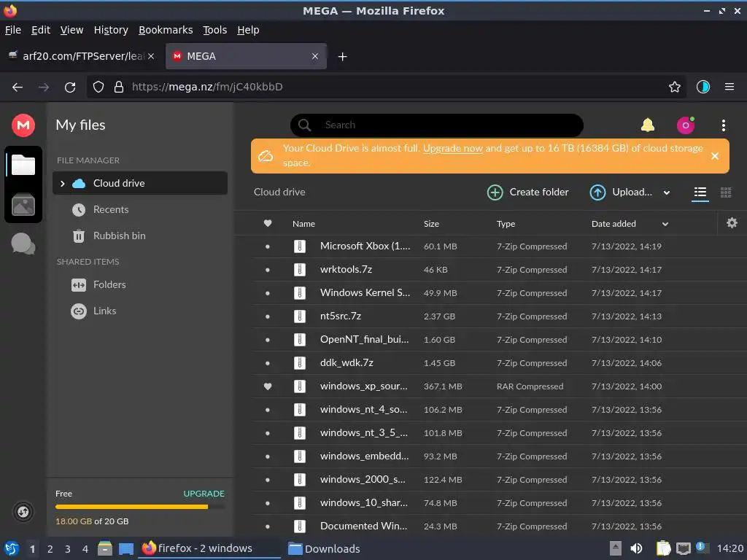Viewport: 747px width, 560px height.
Task: Open the Bookmarks menu
Action: [166, 30]
